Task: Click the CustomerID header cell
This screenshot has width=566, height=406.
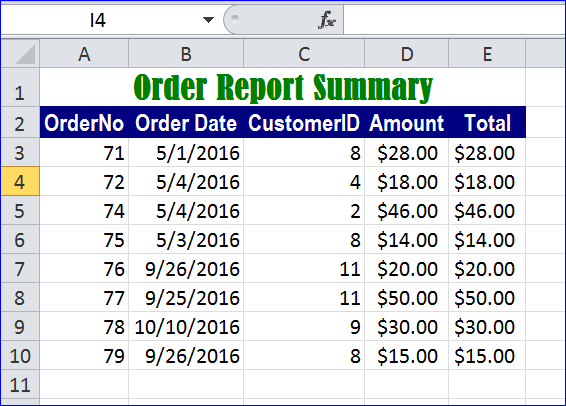Action: (304, 123)
